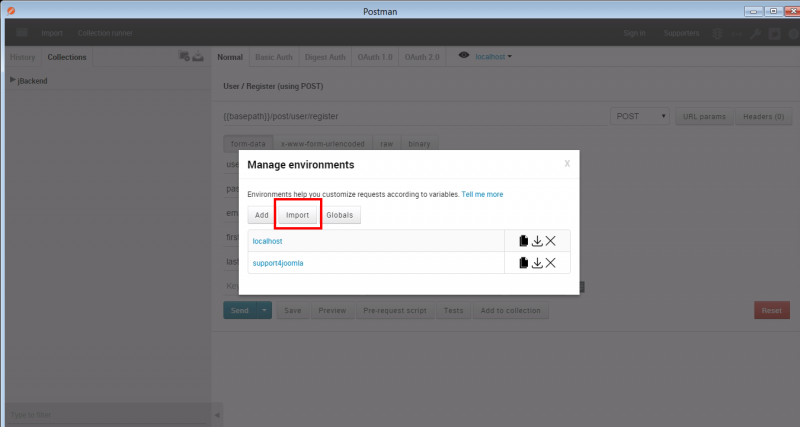The width and height of the screenshot is (800, 427).
Task: Open the Send button dropdown arrow
Action: [264, 310]
